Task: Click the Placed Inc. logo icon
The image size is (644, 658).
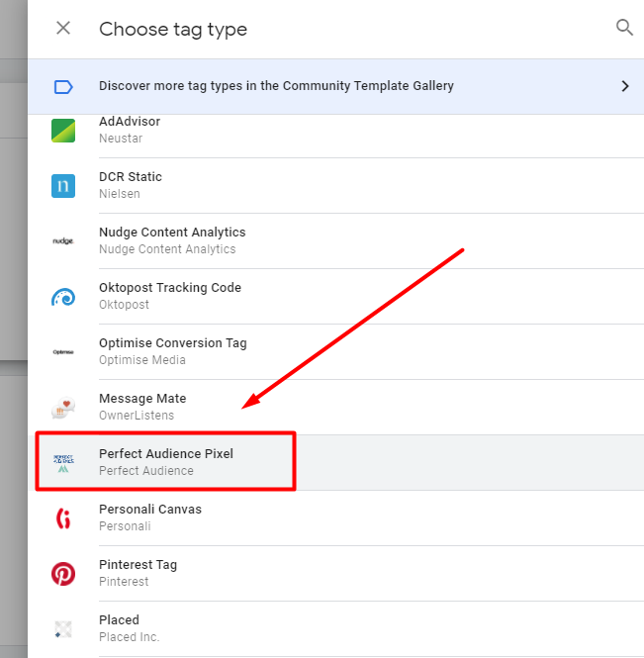Action: click(x=63, y=629)
